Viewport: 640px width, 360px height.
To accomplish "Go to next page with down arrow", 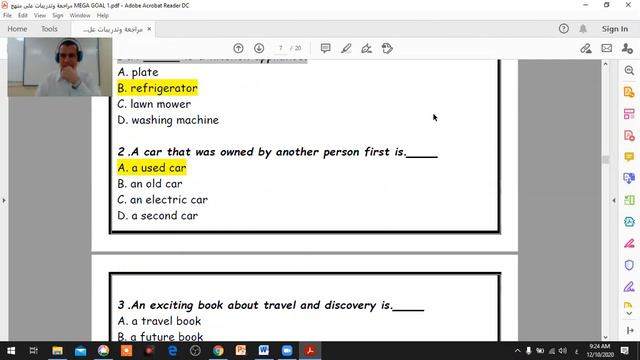I will 259,48.
